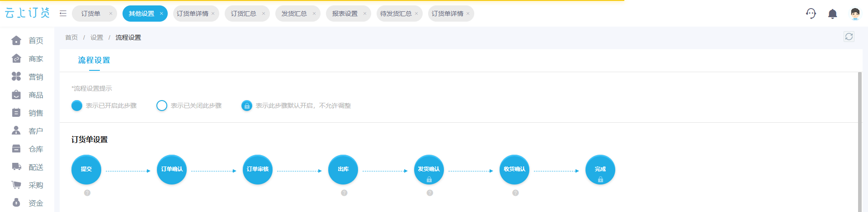Close the 订货汇总 tab
868x212 pixels.
[264, 14]
